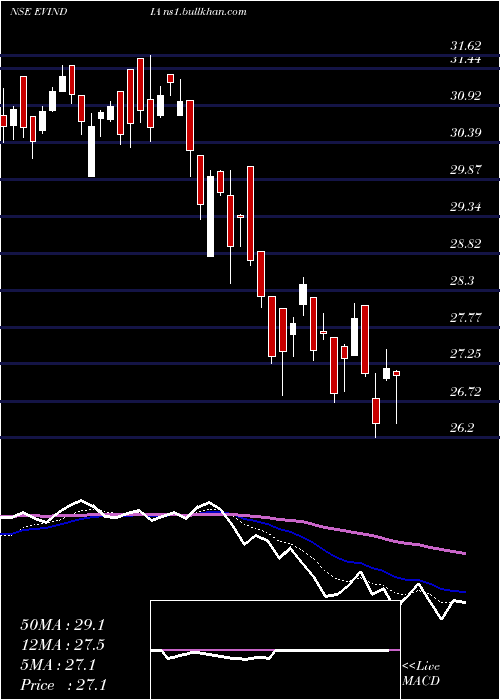Click the 30.39 price axis label

(x=466, y=133)
